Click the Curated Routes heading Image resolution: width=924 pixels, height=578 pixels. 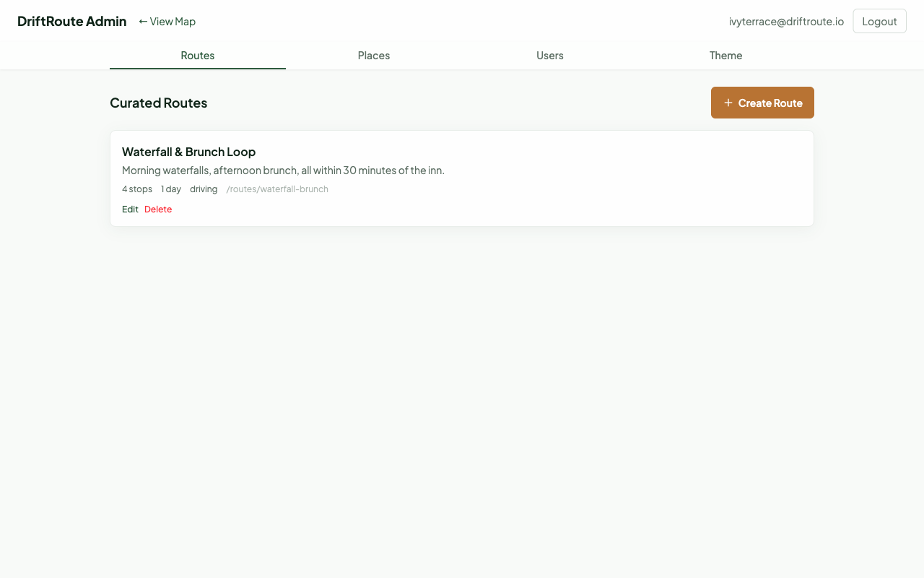coord(158,103)
